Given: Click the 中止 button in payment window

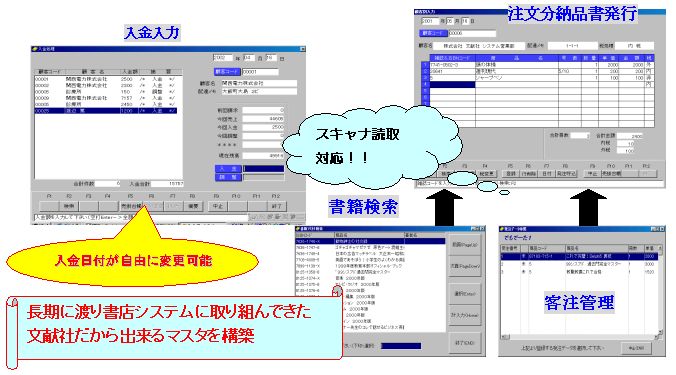Looking at the screenshot, I should coord(218,206).
